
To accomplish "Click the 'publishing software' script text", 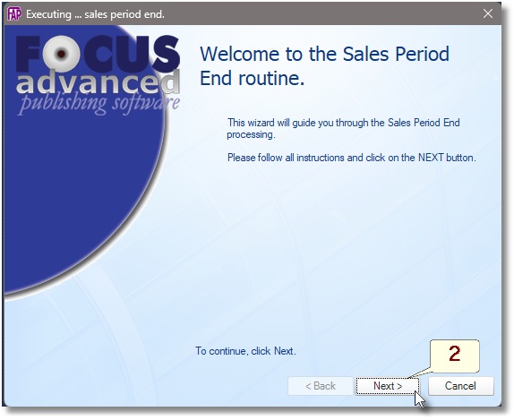I will click(99, 103).
